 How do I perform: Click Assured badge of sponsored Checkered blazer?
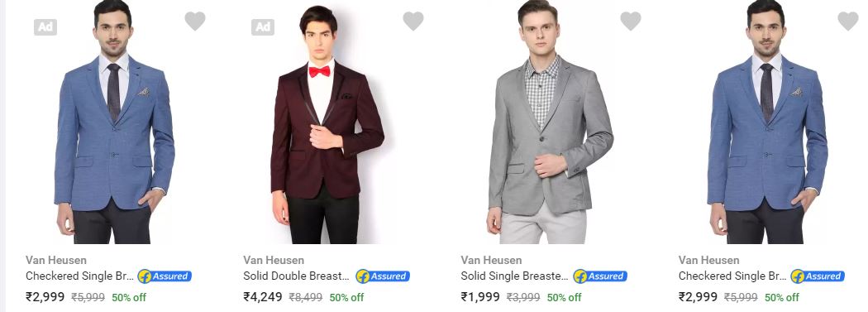tap(165, 276)
